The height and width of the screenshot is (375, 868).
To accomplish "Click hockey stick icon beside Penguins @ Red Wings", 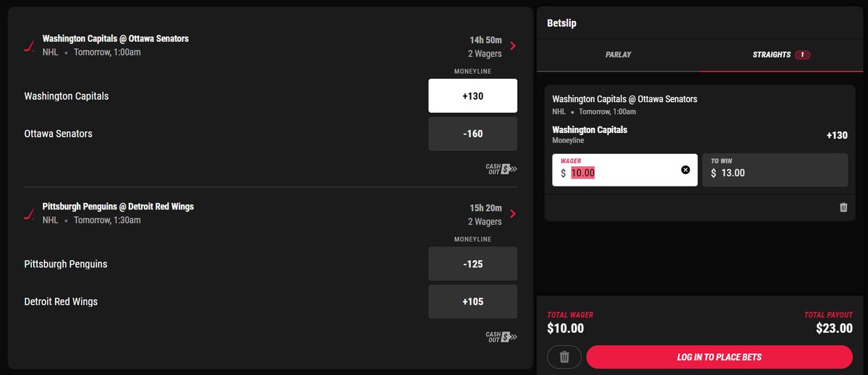I will pos(29,214).
